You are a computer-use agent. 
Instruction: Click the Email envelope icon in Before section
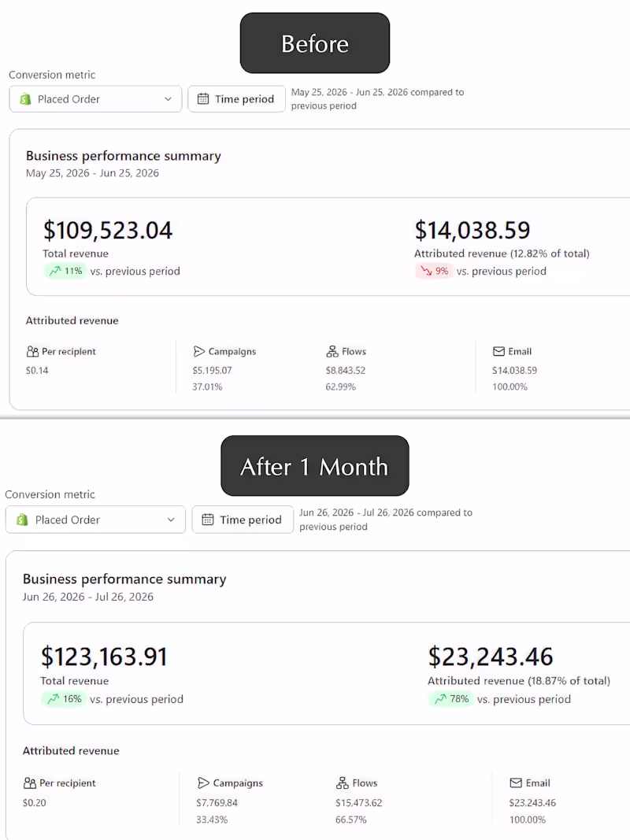point(498,351)
